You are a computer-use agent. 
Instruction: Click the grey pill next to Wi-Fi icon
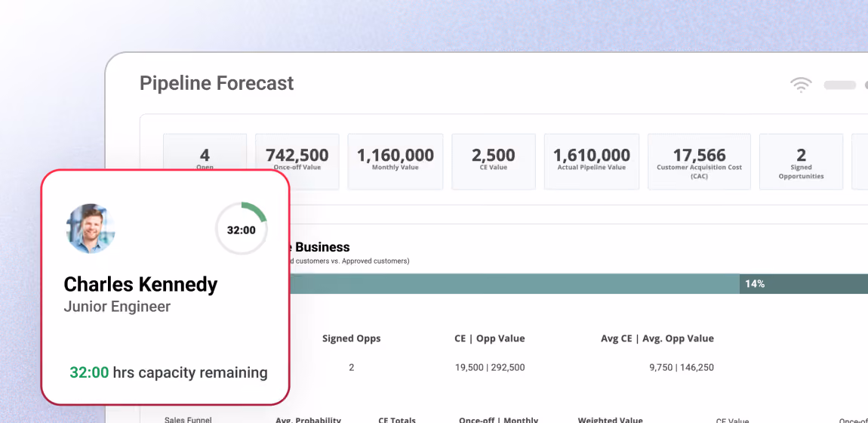[x=840, y=85]
